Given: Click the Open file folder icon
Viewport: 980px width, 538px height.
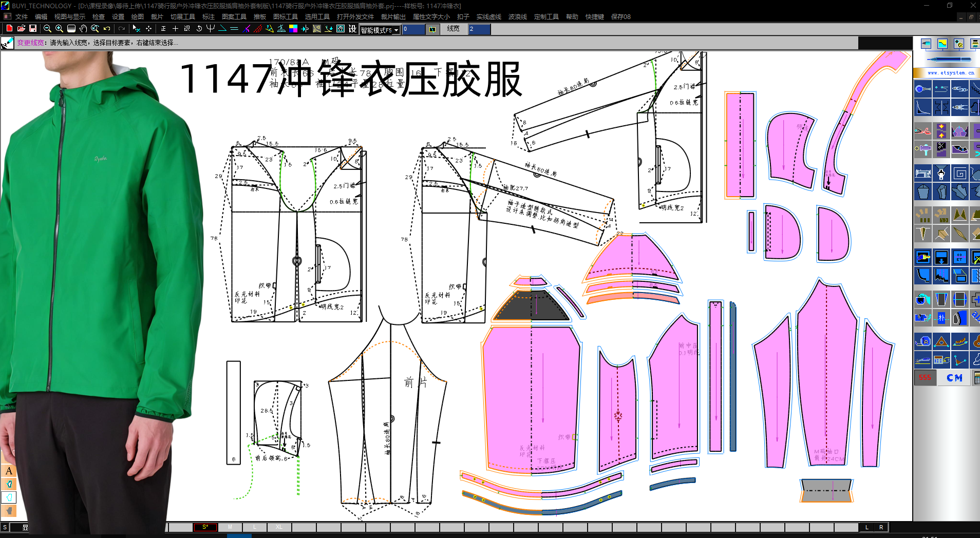Looking at the screenshot, I should pos(21,29).
